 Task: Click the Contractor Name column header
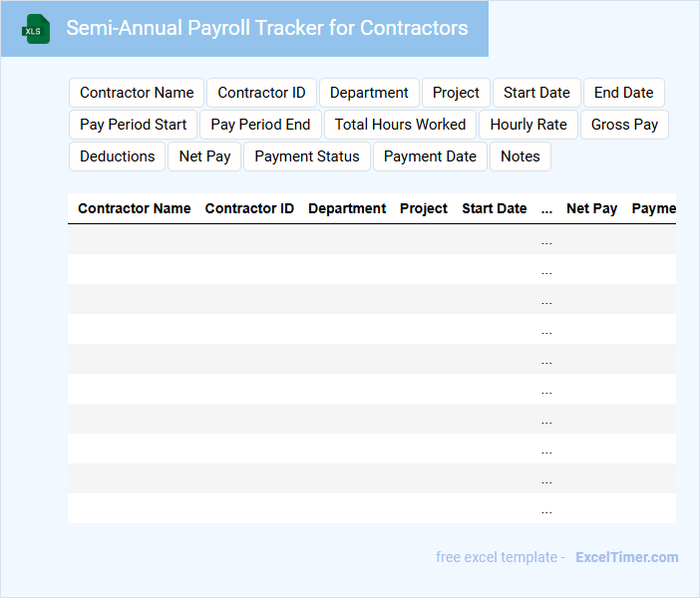[135, 209]
